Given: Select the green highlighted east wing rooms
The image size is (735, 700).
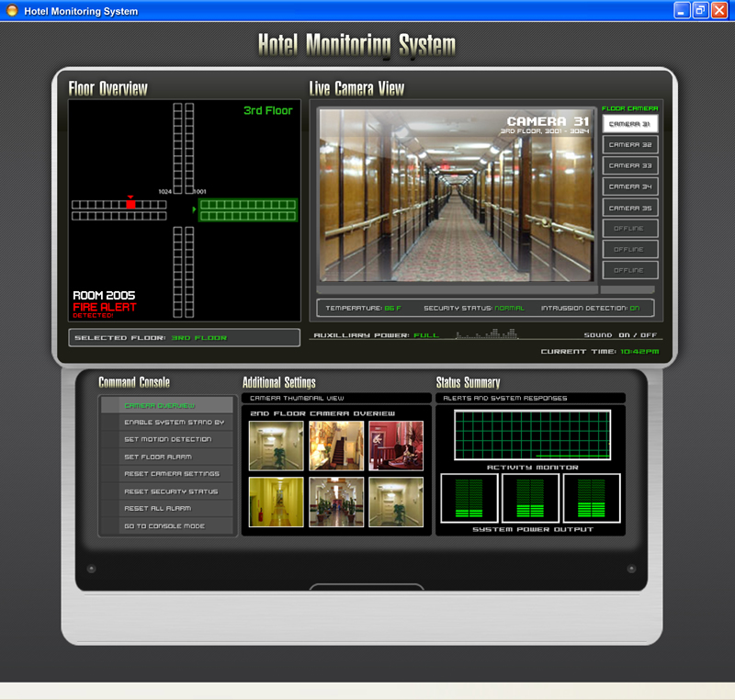Looking at the screenshot, I should (248, 210).
